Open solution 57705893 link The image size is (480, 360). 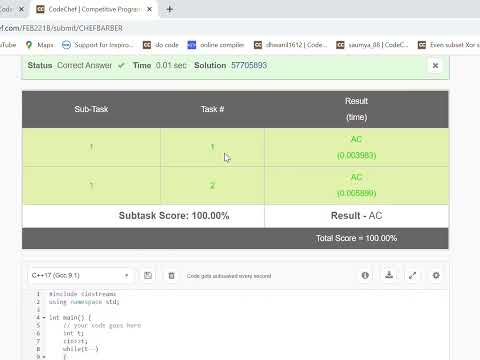(x=249, y=65)
